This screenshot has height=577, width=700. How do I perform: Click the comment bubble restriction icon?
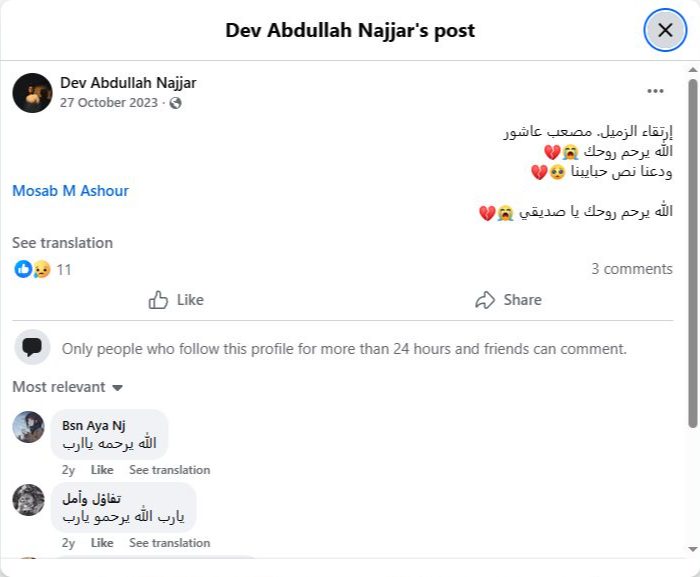tap(32, 348)
